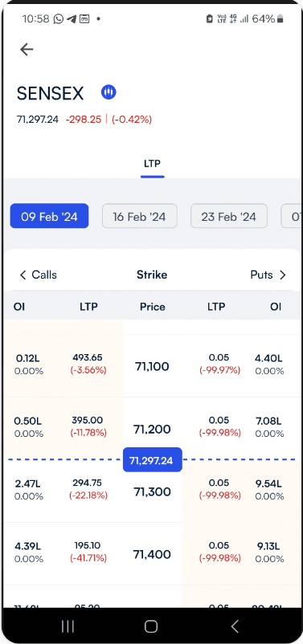Open Telegram notification icon in status bar

72,19
